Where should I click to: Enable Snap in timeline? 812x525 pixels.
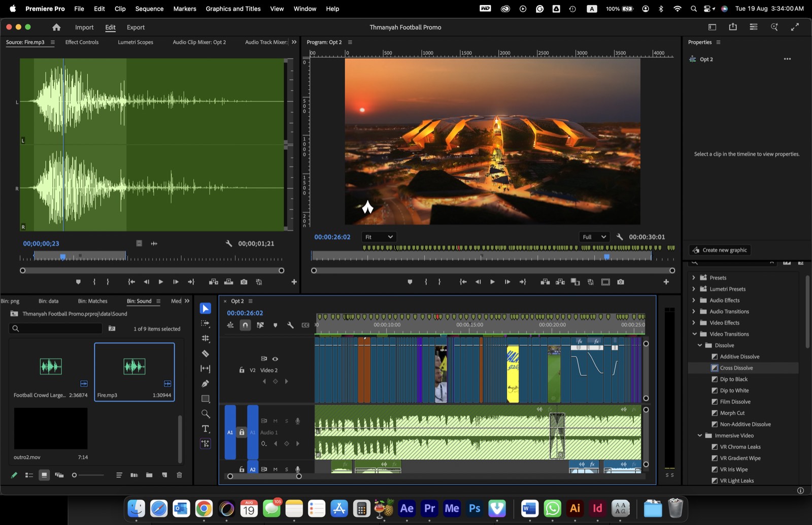click(245, 325)
